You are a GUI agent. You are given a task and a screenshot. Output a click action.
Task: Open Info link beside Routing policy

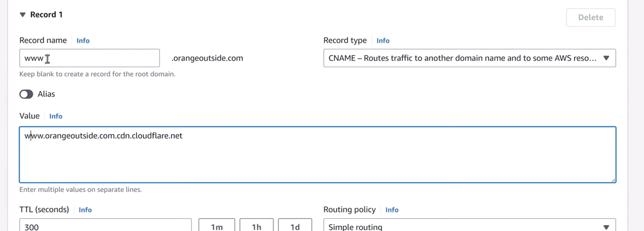392,210
